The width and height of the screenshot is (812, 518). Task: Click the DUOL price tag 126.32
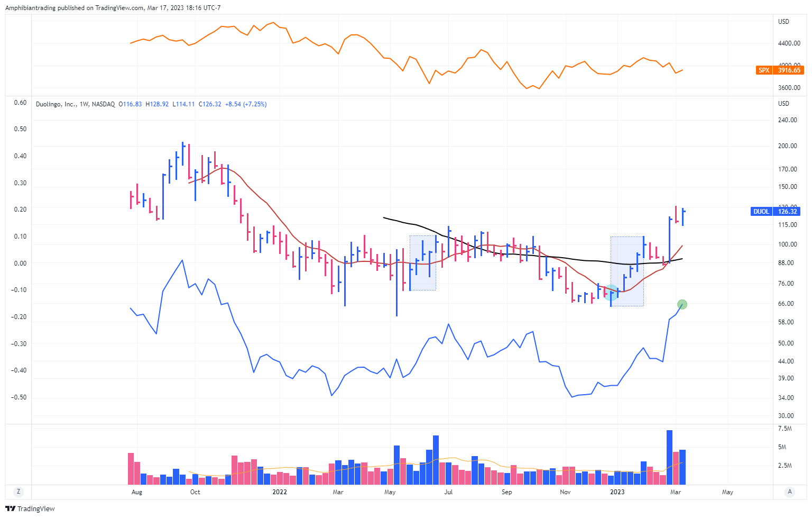(787, 211)
